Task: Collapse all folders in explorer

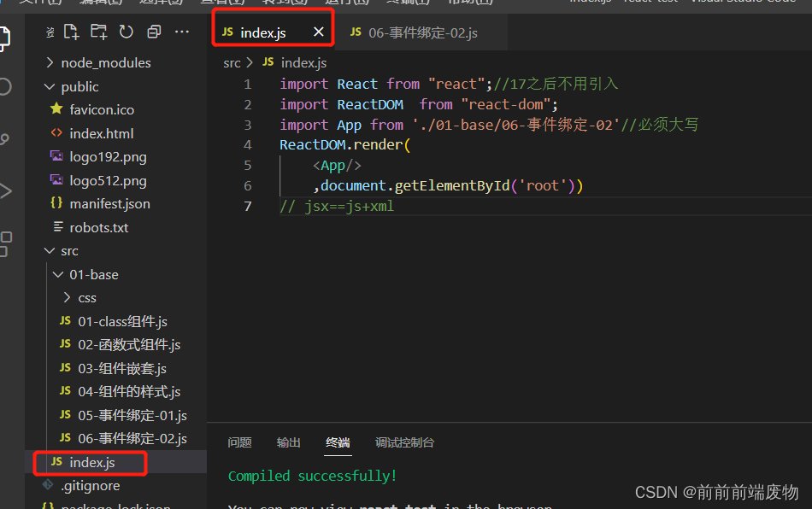Action: click(154, 32)
